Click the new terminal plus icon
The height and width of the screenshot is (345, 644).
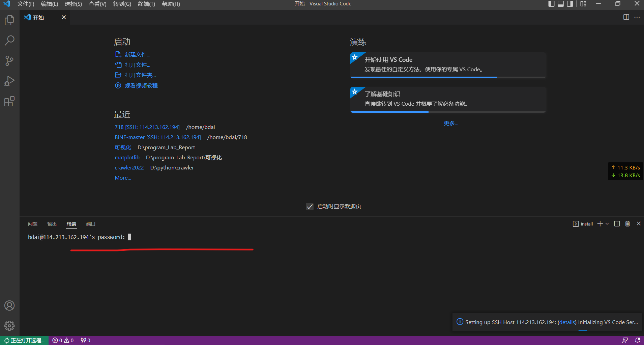click(x=600, y=224)
